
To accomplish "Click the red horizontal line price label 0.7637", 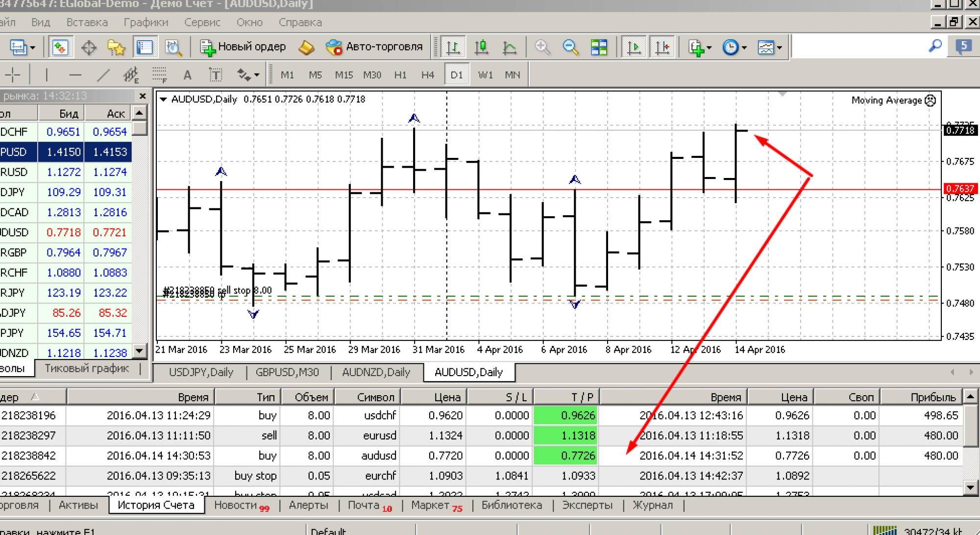I will tap(960, 189).
